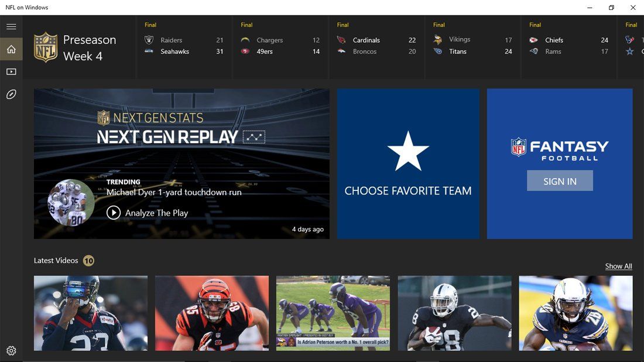Sign In to NFL Fantasy Football
Image resolution: width=644 pixels, height=362 pixels.
[560, 180]
